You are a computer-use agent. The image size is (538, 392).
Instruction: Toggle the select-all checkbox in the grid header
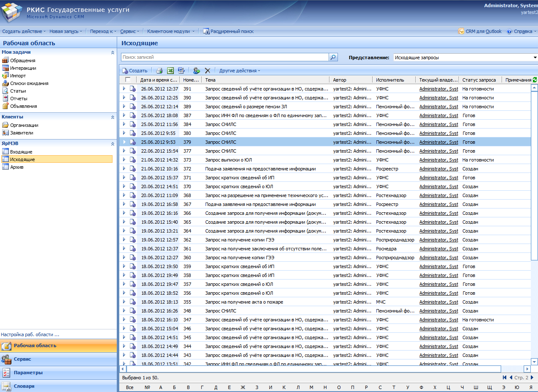128,80
